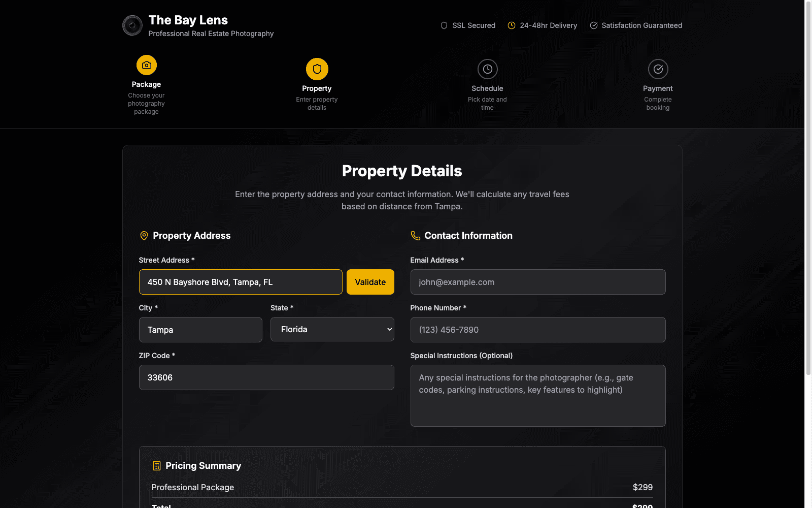Select the Package step label

click(x=147, y=84)
